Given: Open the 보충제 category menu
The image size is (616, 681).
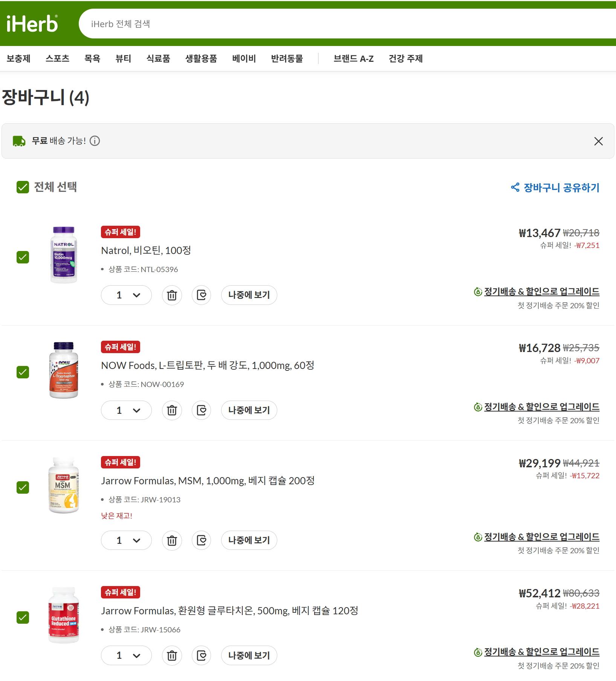Looking at the screenshot, I should point(18,58).
